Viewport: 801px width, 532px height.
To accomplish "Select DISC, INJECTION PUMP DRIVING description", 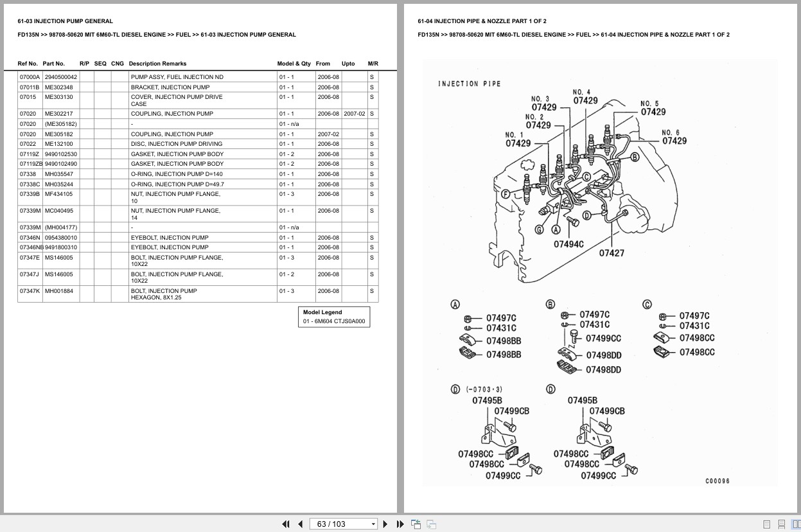I will pyautogui.click(x=177, y=144).
